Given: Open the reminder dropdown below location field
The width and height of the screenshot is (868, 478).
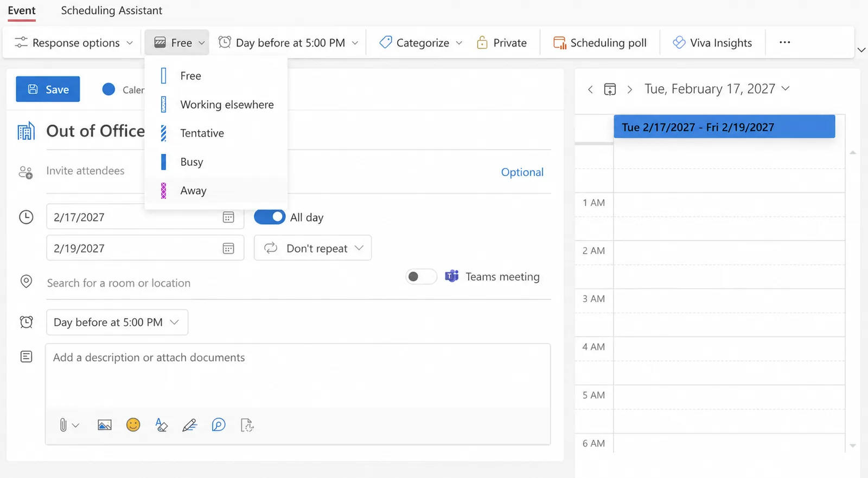Looking at the screenshot, I should point(117,322).
